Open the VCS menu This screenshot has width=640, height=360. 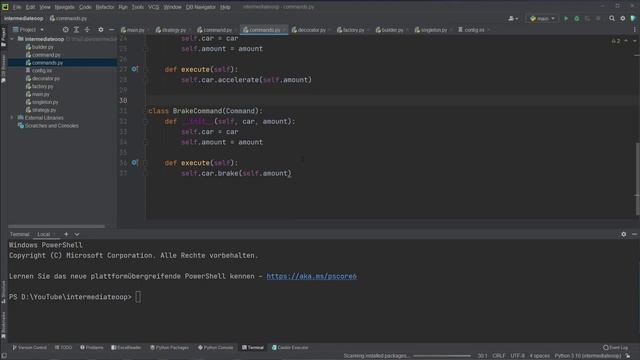point(153,7)
